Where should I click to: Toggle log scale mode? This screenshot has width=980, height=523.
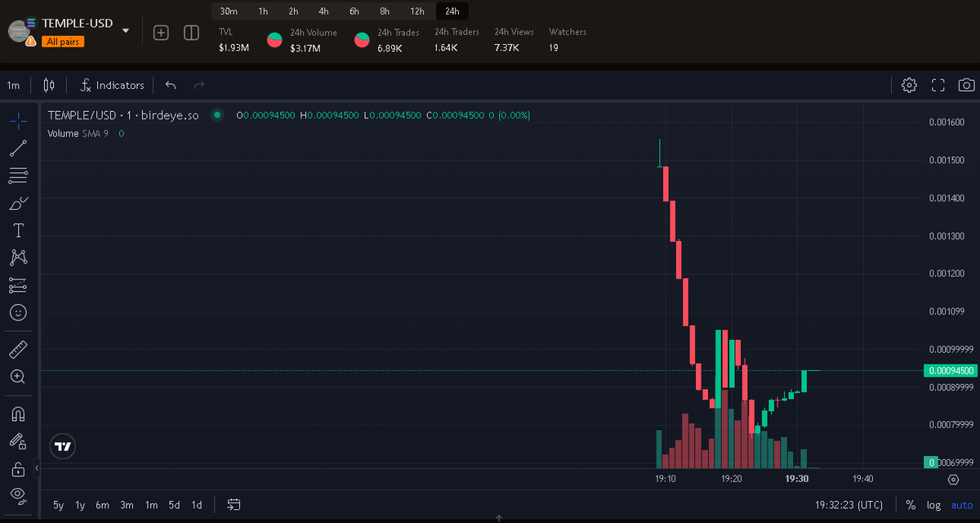click(933, 505)
